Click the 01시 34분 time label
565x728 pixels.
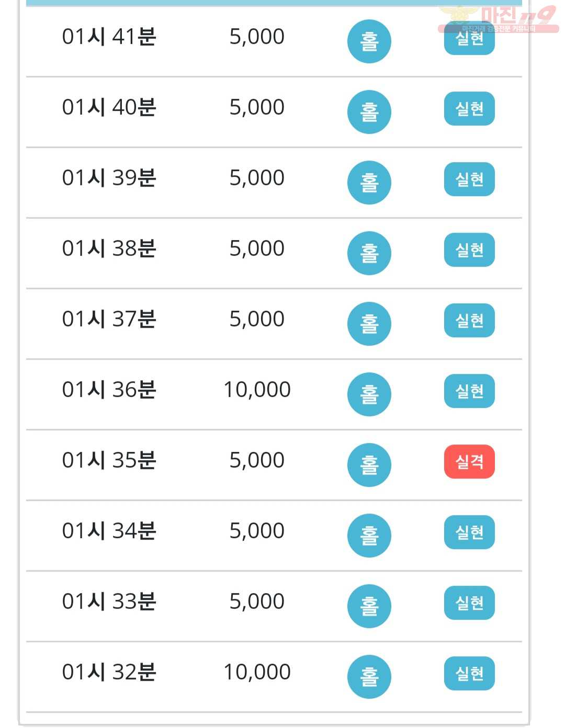[x=109, y=531]
